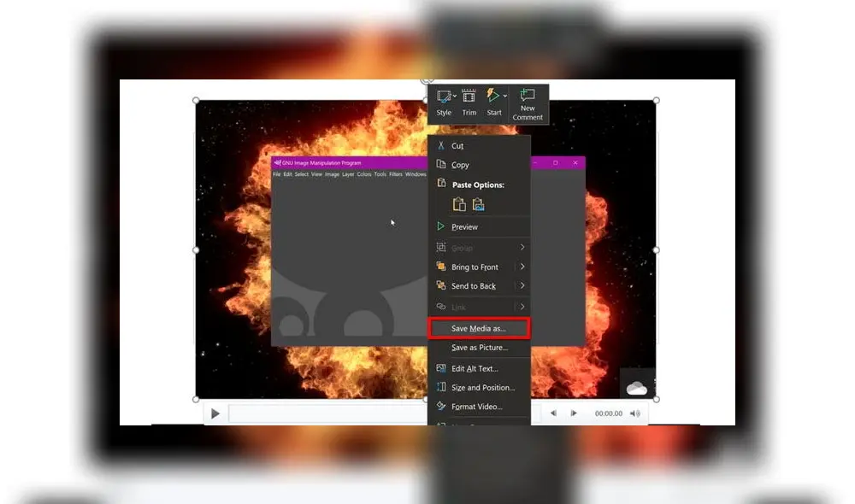Open GIMP's Filters menu
855x504 pixels.
pyautogui.click(x=395, y=174)
